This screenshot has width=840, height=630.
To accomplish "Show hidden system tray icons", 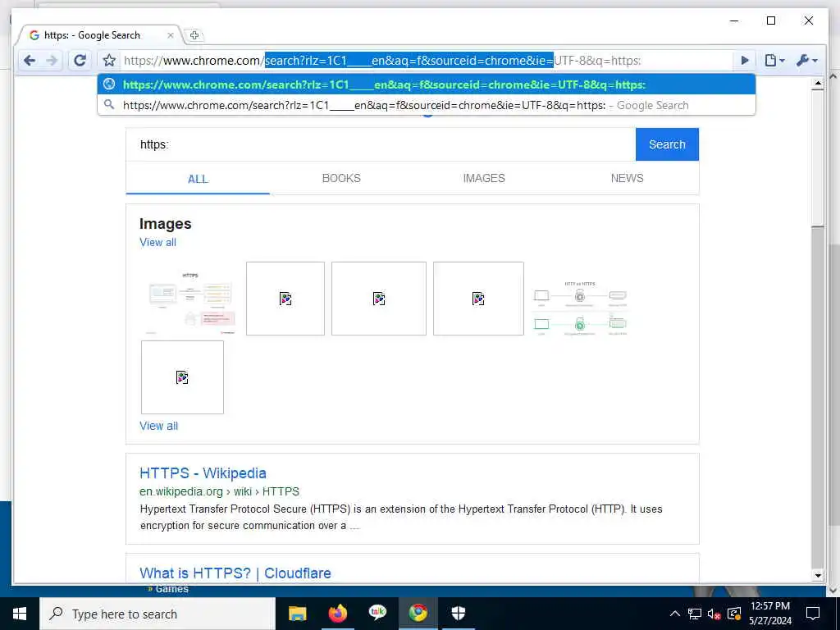I will 675,614.
